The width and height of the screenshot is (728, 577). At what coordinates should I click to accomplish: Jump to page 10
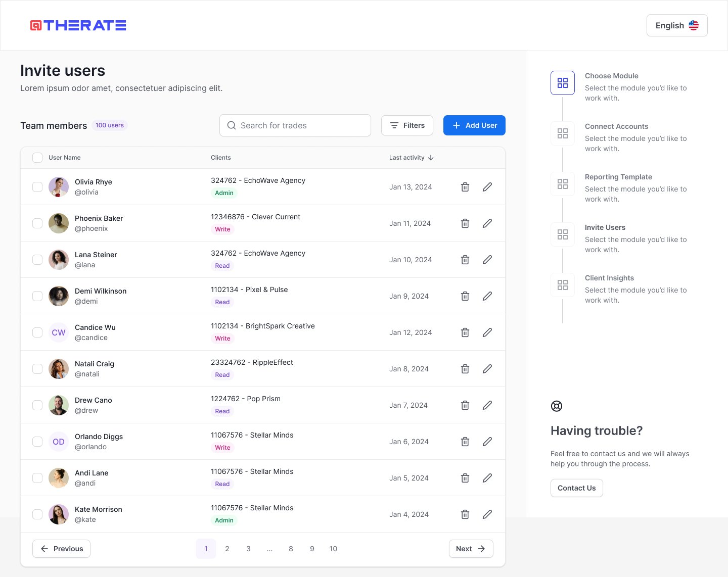[333, 549]
